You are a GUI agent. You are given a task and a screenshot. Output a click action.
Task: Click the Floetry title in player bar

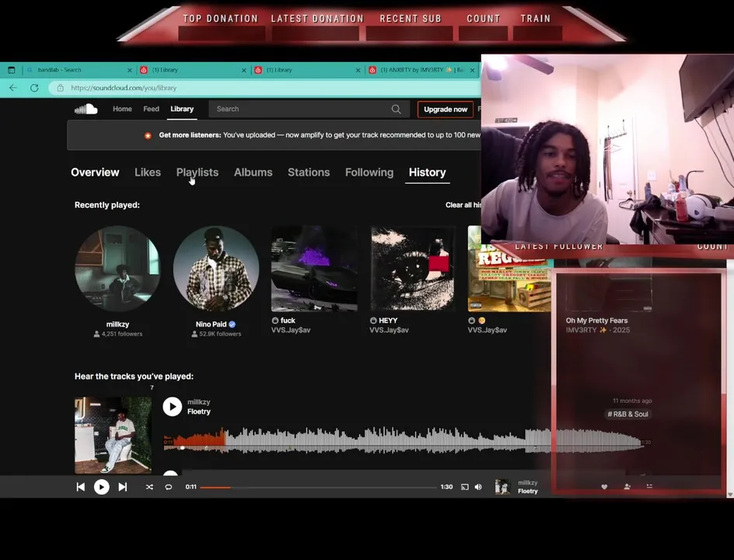point(527,492)
